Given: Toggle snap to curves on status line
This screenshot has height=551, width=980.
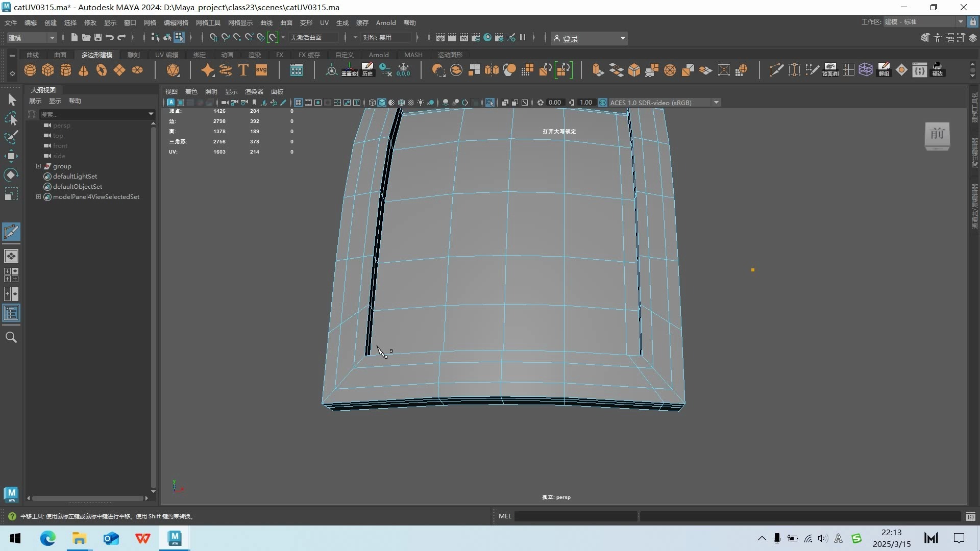Looking at the screenshot, I should point(225,38).
